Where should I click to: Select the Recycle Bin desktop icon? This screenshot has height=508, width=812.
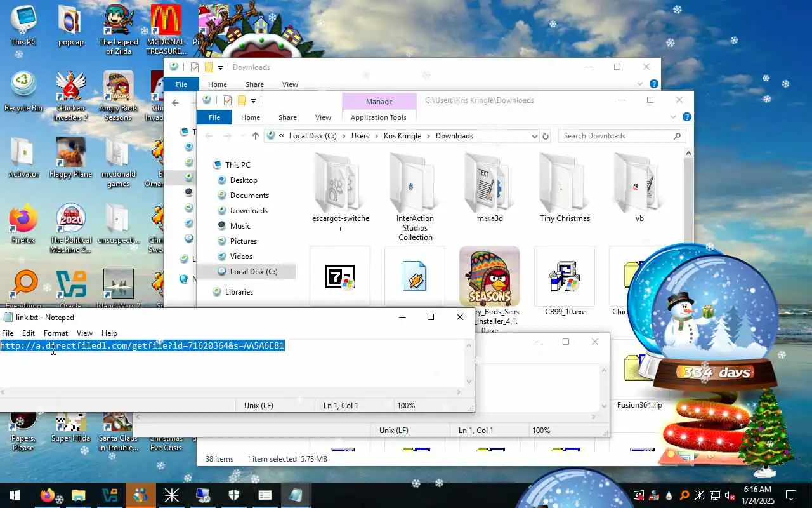point(23,92)
